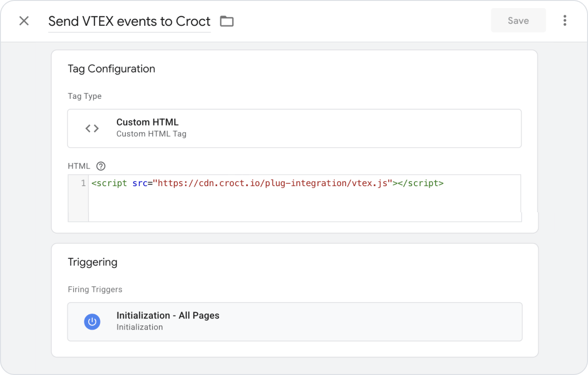This screenshot has height=375, width=588.
Task: Click the Custom HTML code brackets icon
Action: [x=92, y=128]
